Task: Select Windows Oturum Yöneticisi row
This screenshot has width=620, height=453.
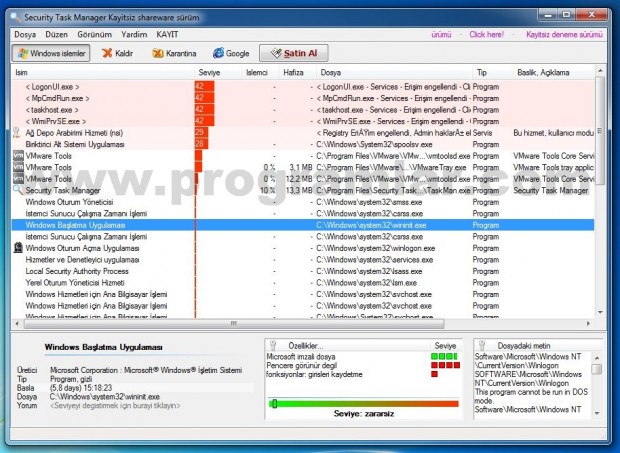Action: coord(303,202)
